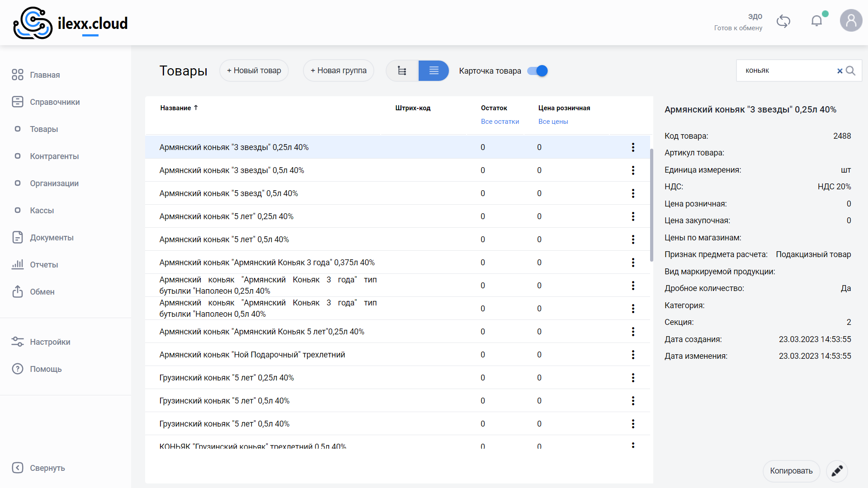
Task: Expand the Справочники menu section
Action: (x=54, y=102)
